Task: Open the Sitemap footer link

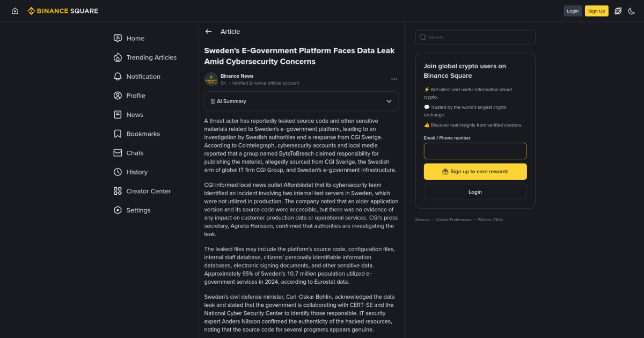Action: 422,219
